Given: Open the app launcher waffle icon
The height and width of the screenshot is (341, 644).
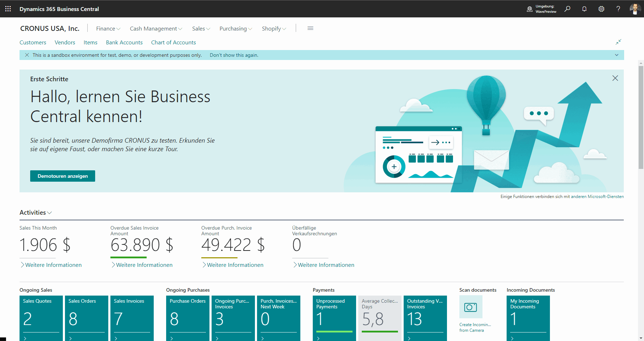Looking at the screenshot, I should coord(8,9).
